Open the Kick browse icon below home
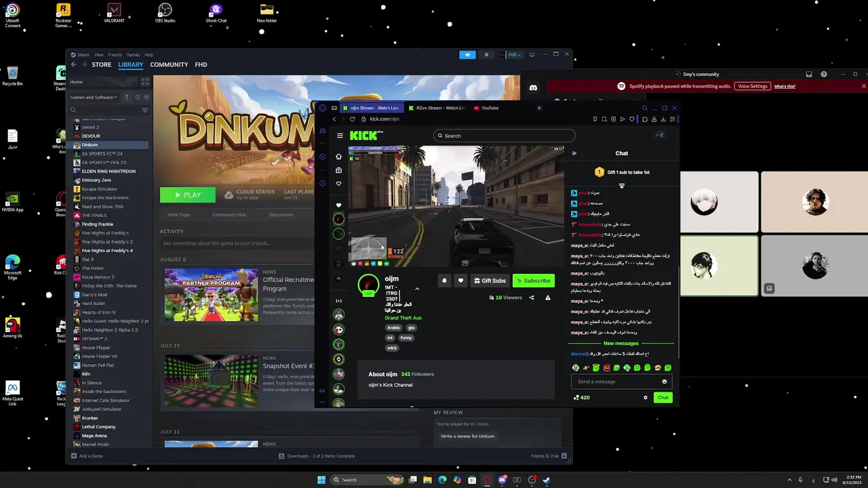868x488 pixels. point(338,170)
